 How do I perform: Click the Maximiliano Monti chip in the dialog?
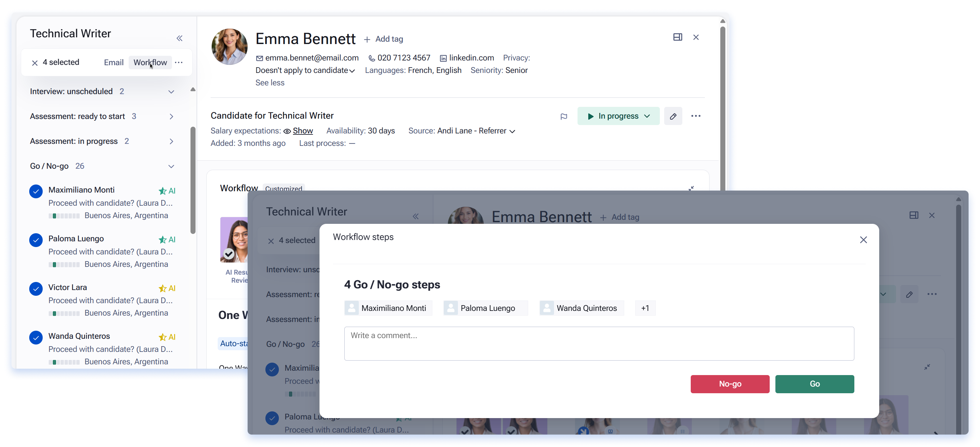click(388, 308)
